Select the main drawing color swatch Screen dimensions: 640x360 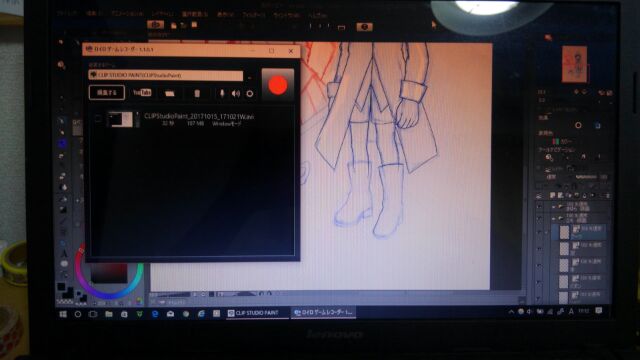61,287
